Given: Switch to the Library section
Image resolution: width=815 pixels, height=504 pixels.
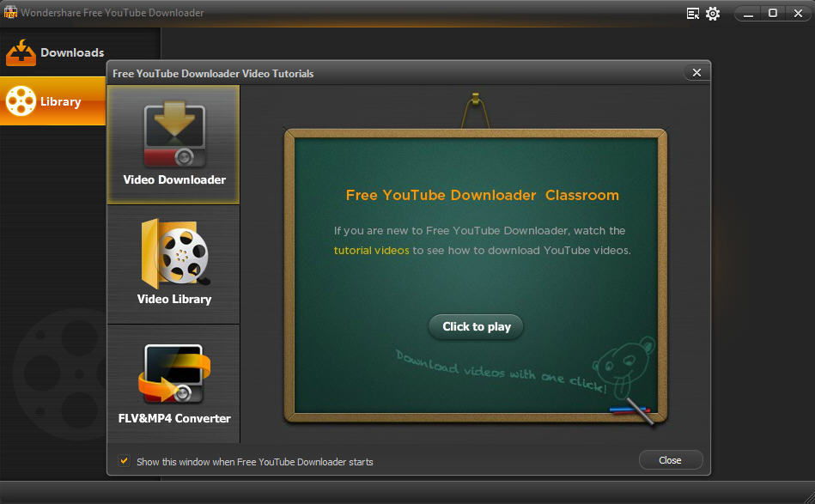Looking at the screenshot, I should (x=53, y=100).
